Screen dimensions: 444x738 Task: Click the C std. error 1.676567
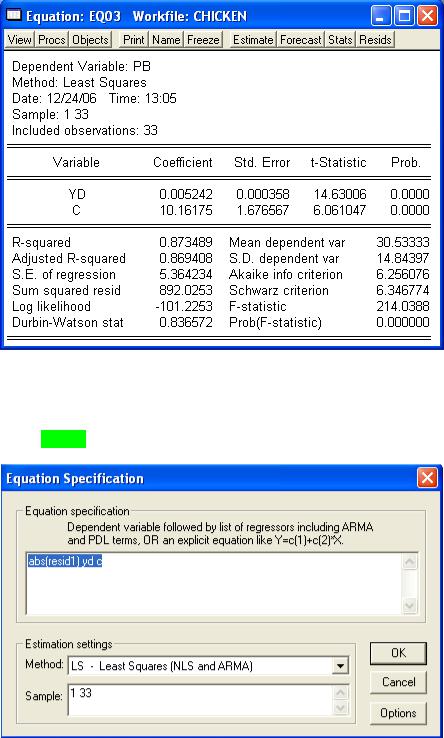pyautogui.click(x=263, y=210)
